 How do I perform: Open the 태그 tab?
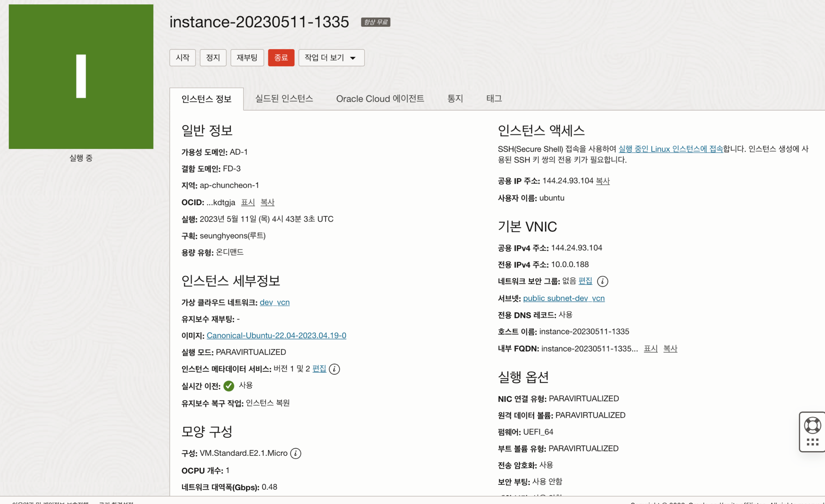tap(493, 98)
